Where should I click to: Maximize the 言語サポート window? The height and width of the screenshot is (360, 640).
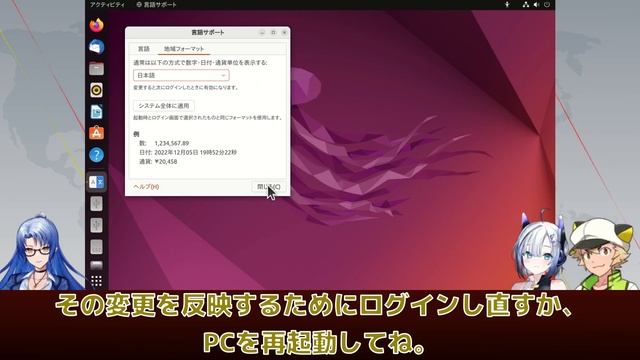click(273, 32)
